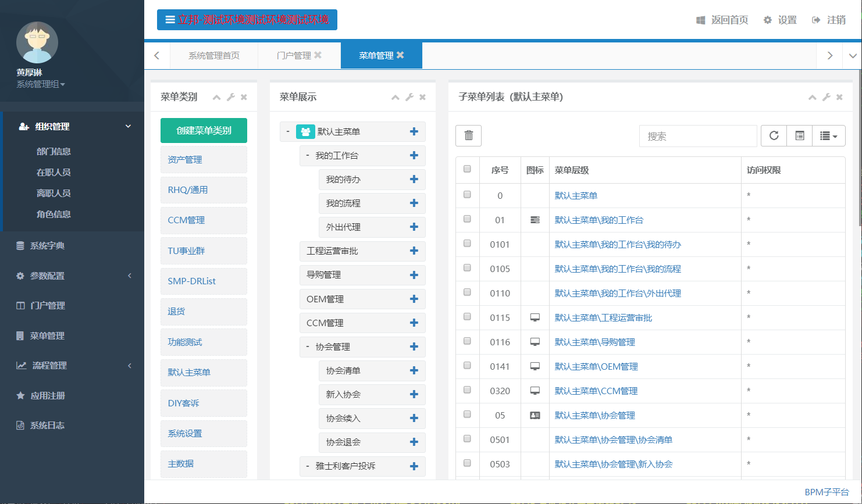
Task: Click the refresh icon beside the search box
Action: tap(774, 135)
